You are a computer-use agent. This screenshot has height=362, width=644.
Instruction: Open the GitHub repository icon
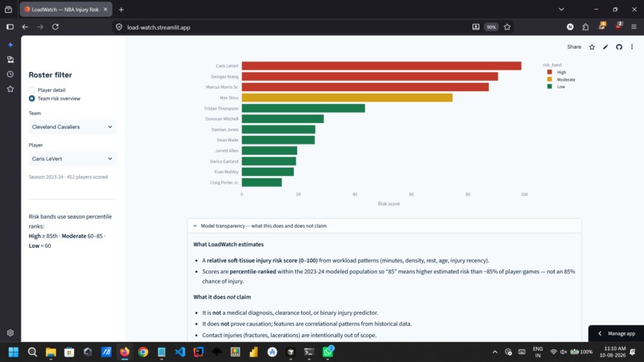[619, 47]
